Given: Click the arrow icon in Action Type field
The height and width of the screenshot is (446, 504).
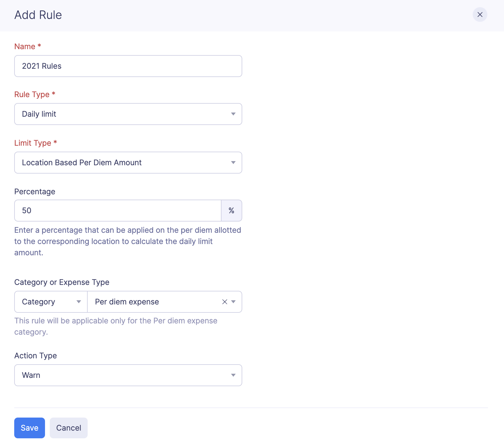Looking at the screenshot, I should pos(233,375).
